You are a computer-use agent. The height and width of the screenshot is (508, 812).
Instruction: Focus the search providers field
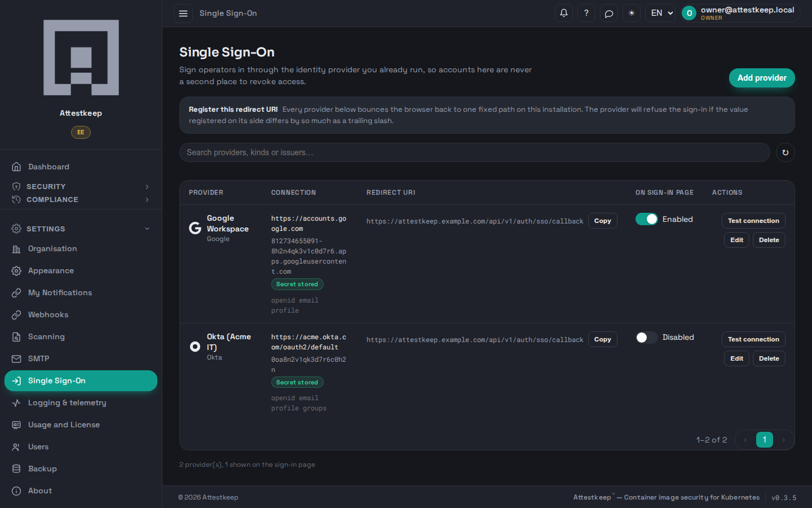pos(474,152)
